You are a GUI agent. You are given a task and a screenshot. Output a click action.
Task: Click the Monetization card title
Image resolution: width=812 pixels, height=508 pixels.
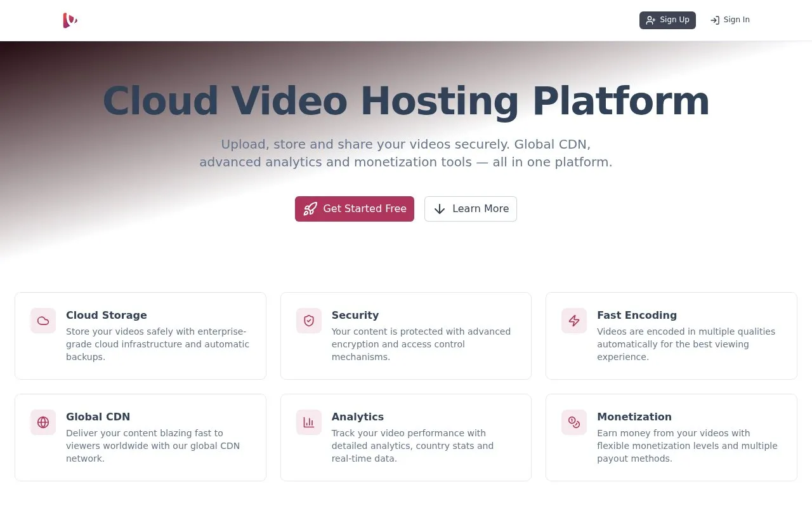click(634, 417)
